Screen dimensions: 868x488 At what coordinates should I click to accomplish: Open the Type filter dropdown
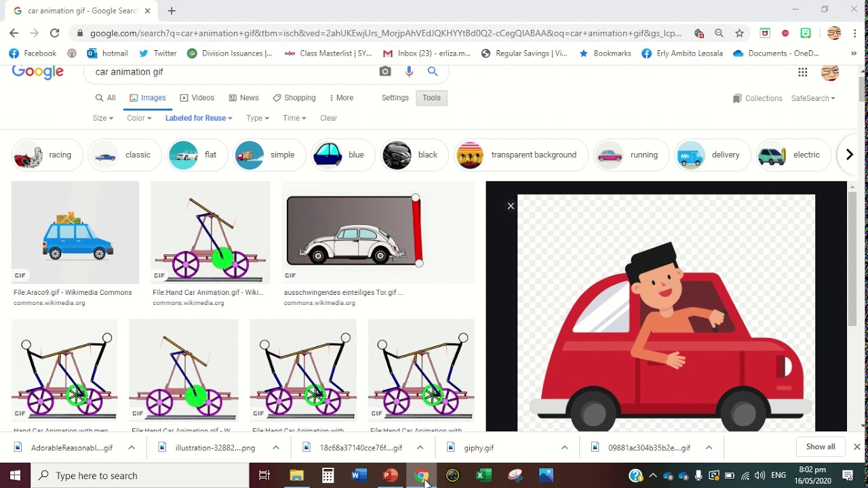coord(258,118)
